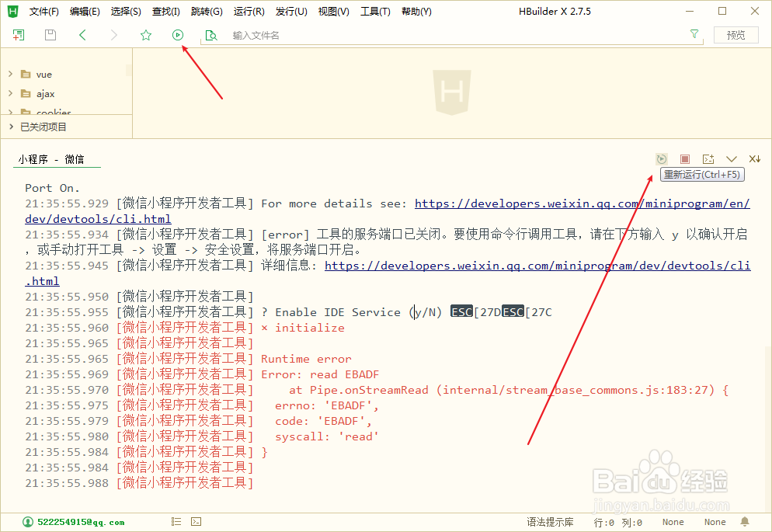Open the 视图(V) menu
The width and height of the screenshot is (772, 532).
pos(333,12)
